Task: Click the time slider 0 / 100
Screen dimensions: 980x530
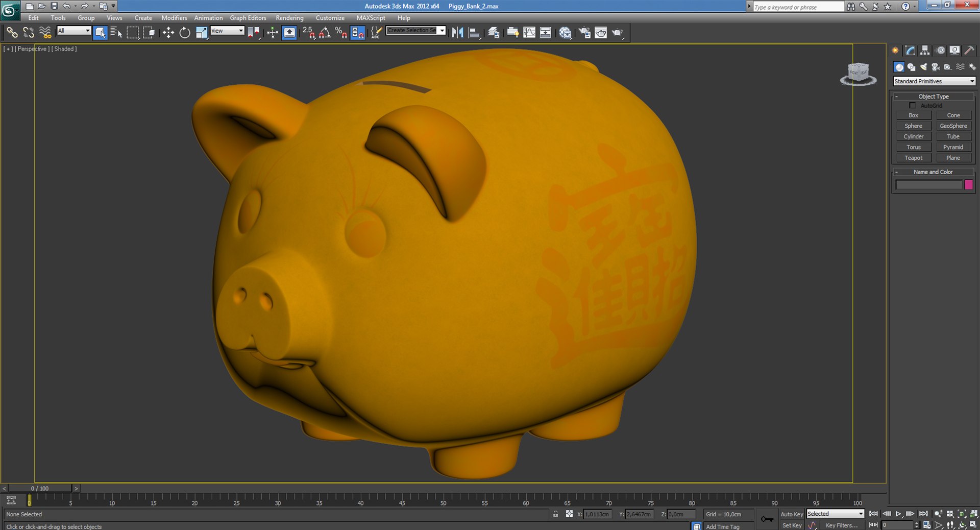Action: [x=40, y=488]
